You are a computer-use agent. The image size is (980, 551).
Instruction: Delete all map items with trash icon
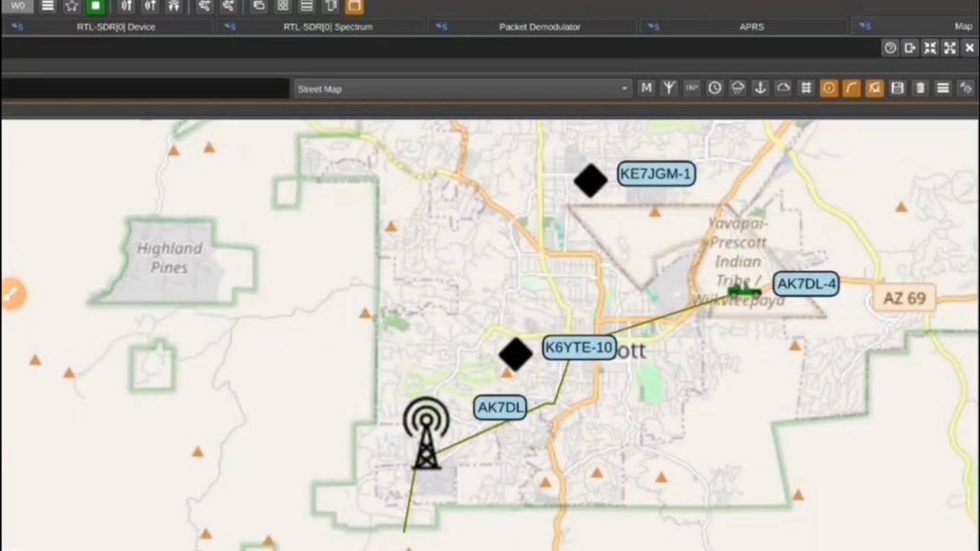(920, 88)
